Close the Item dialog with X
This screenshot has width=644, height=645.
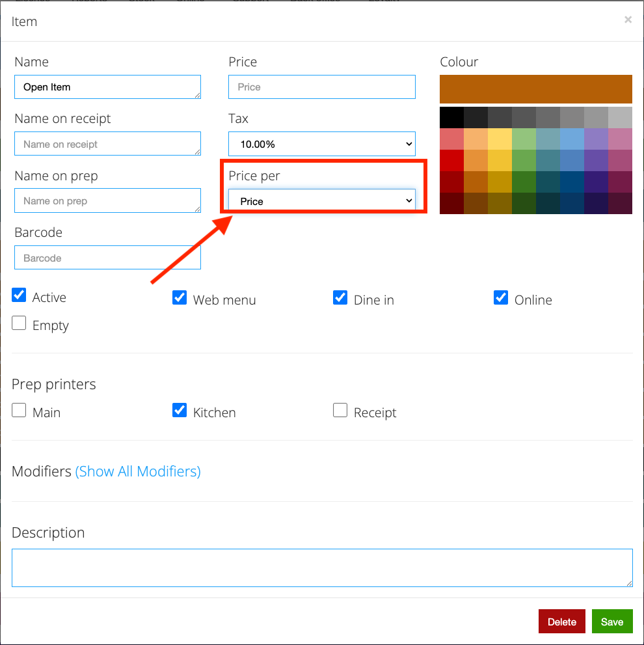pos(628,20)
